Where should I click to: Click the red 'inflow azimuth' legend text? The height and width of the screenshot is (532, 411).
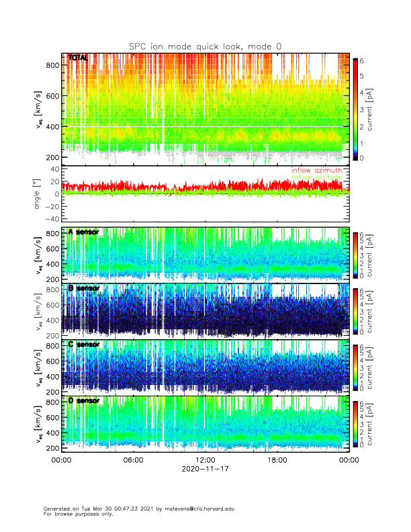[316, 171]
